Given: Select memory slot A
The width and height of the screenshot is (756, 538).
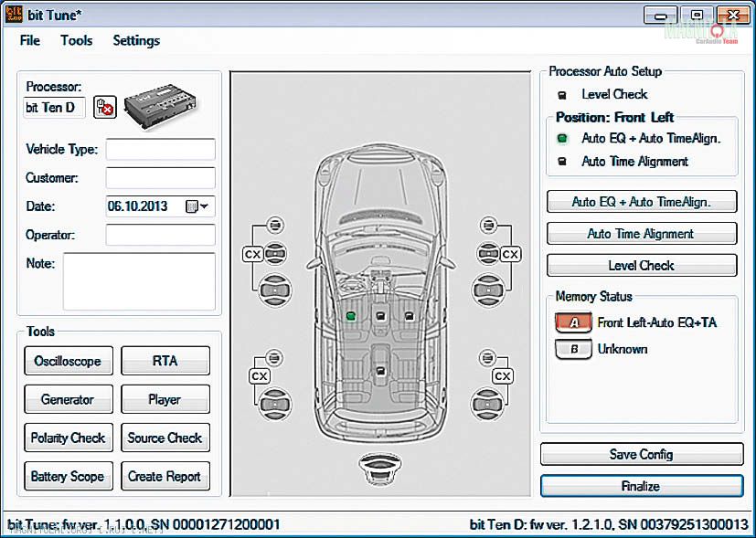Looking at the screenshot, I should 574,322.
